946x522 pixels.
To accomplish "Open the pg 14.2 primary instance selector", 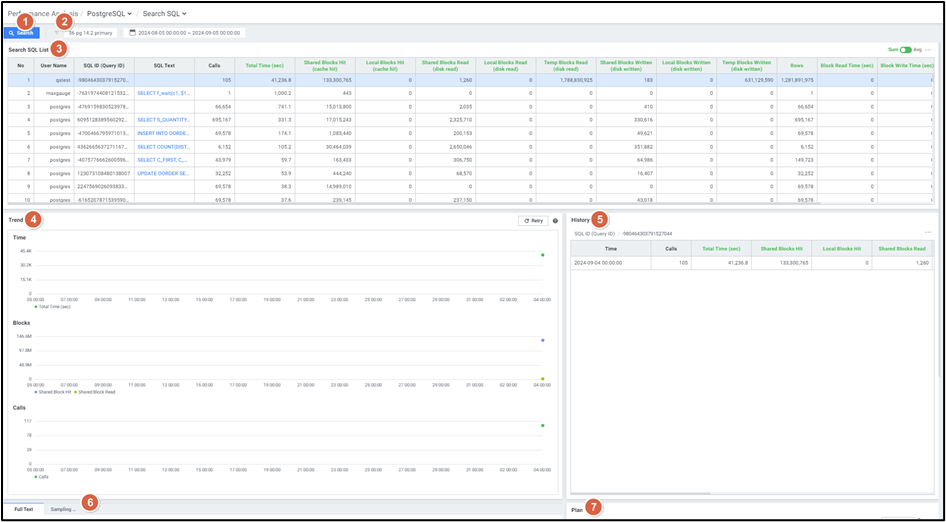I will 90,33.
